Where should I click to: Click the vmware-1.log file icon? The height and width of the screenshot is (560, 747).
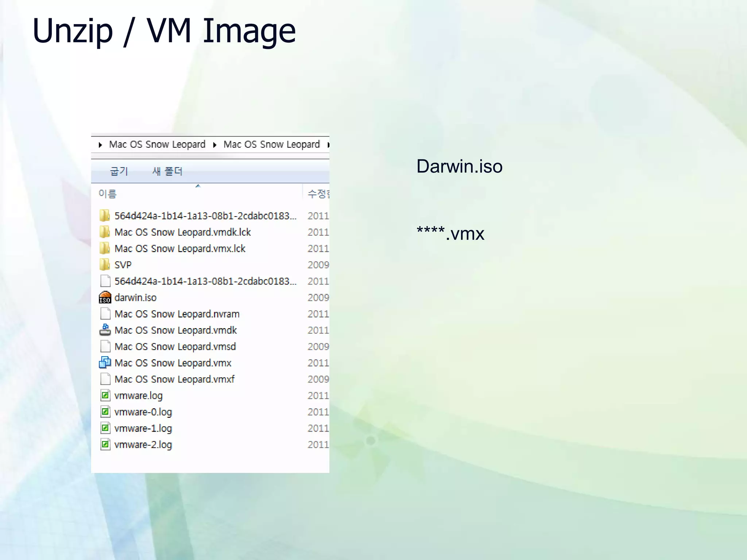pos(105,428)
